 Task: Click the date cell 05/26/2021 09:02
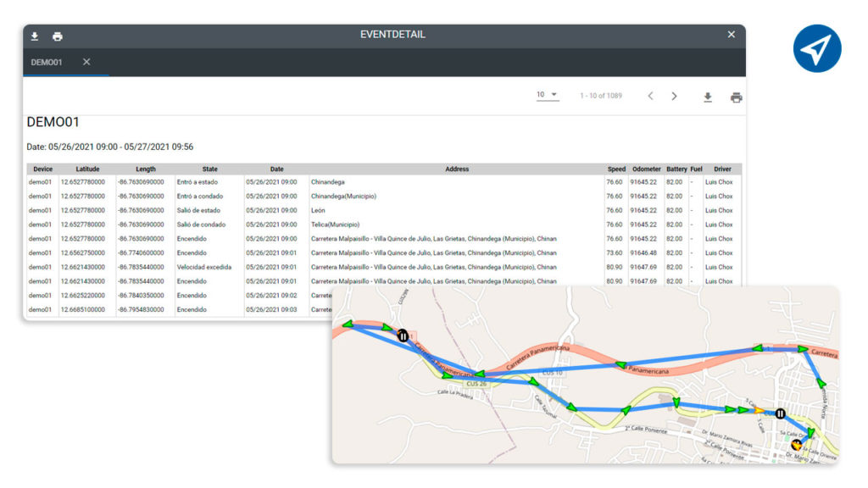click(271, 296)
